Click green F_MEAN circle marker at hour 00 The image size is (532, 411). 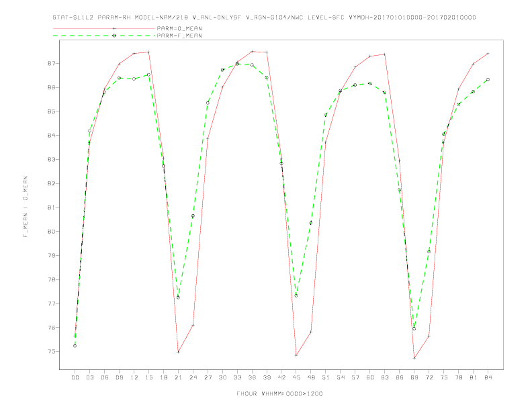click(x=75, y=346)
